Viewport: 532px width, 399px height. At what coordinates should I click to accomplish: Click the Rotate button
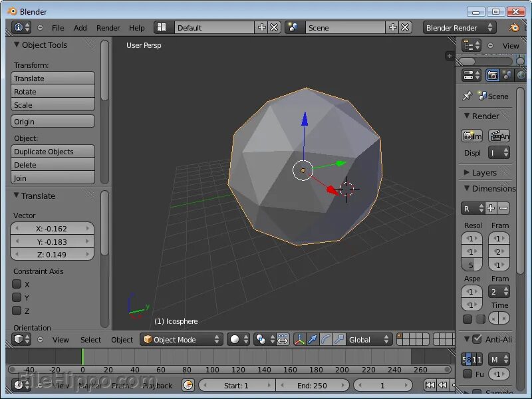[53, 91]
